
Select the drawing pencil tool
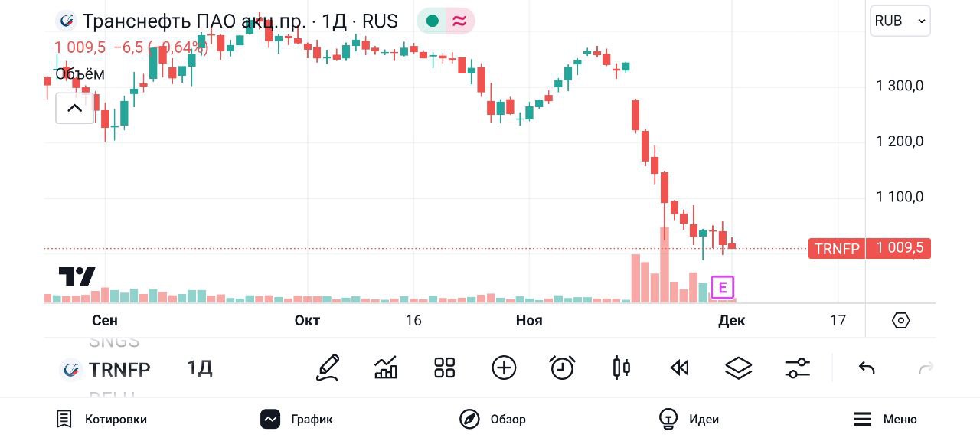tap(328, 368)
